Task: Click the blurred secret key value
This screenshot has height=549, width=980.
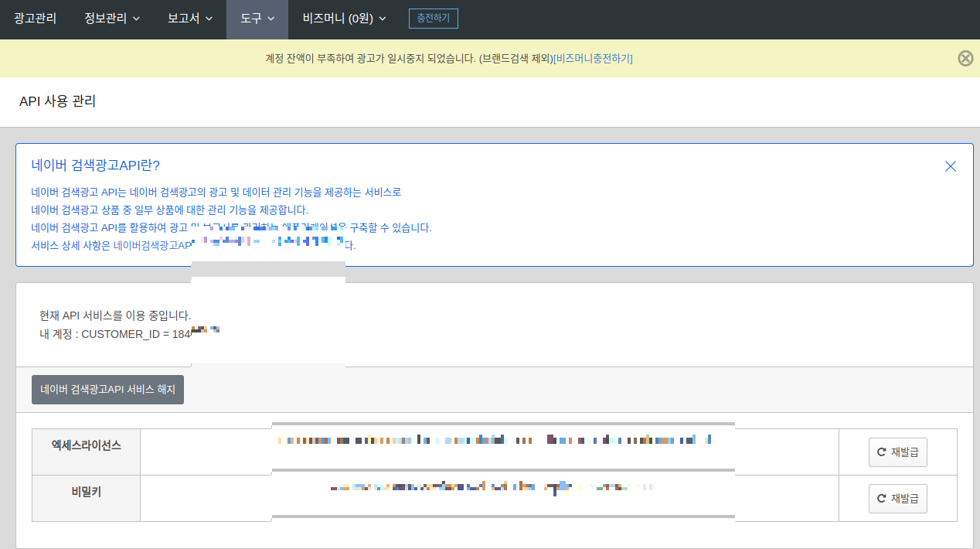Action: click(492, 487)
